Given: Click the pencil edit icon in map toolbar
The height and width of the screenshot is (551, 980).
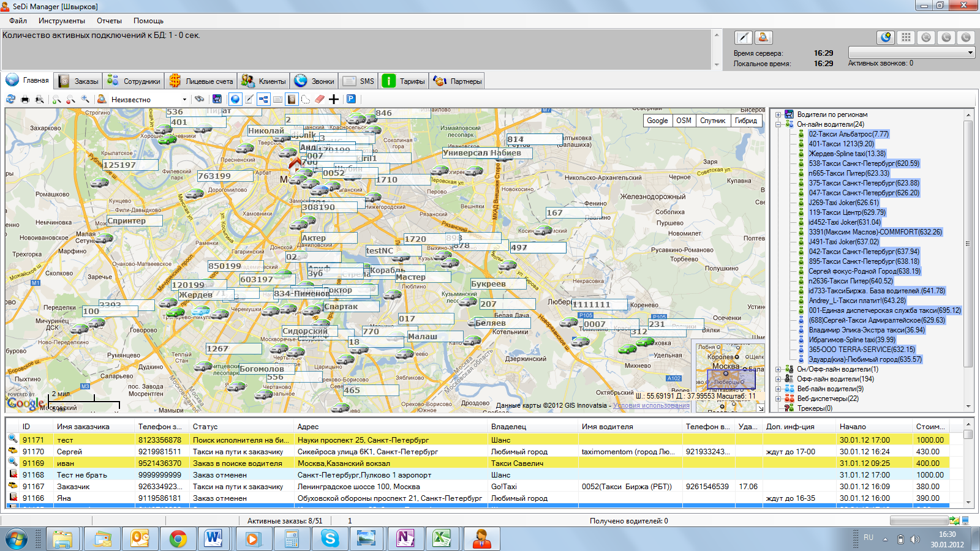Looking at the screenshot, I should pyautogui.click(x=250, y=99).
